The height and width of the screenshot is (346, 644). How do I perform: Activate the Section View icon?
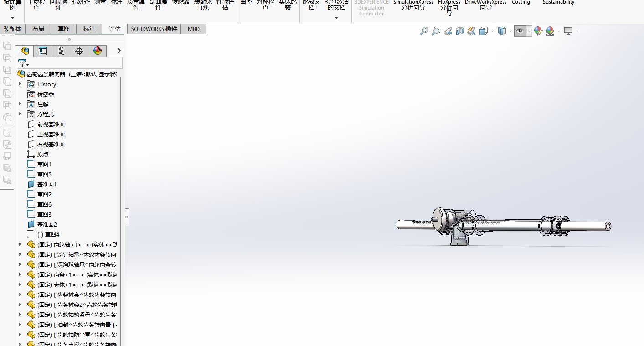460,31
